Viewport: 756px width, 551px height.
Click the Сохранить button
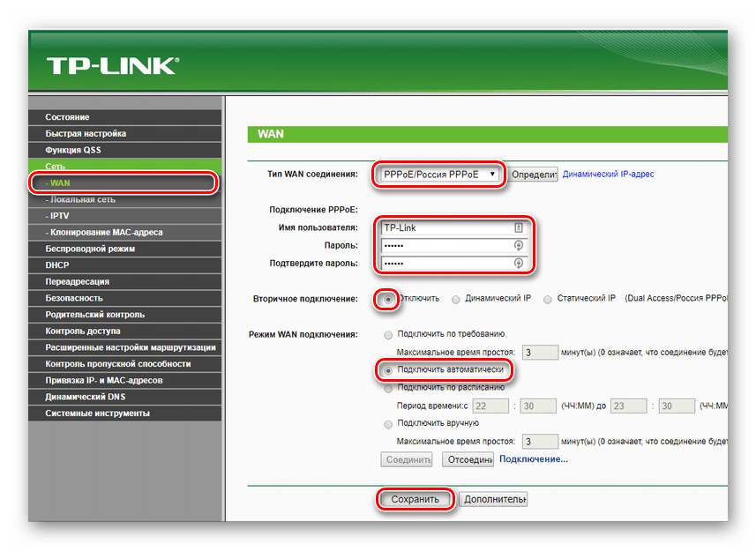point(415,500)
